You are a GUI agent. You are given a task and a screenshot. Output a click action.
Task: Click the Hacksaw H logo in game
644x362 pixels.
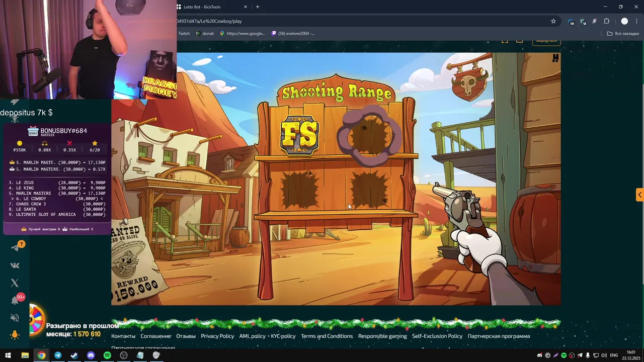pos(555,58)
